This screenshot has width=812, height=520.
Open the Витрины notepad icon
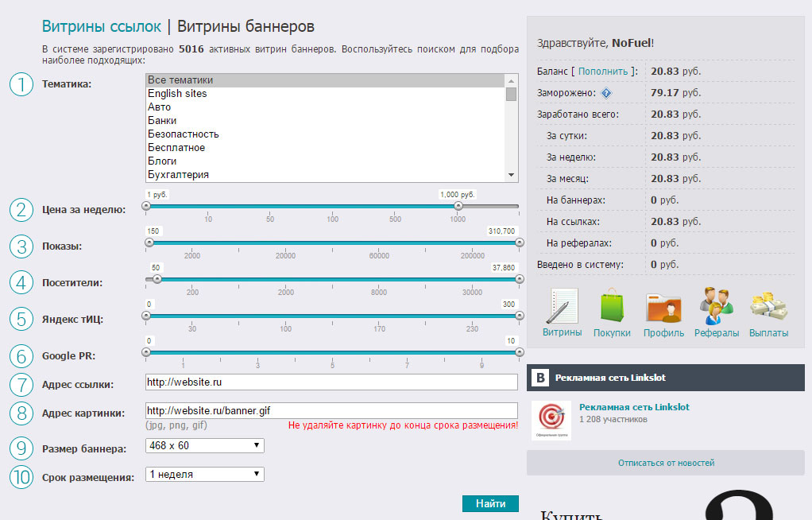tap(563, 307)
